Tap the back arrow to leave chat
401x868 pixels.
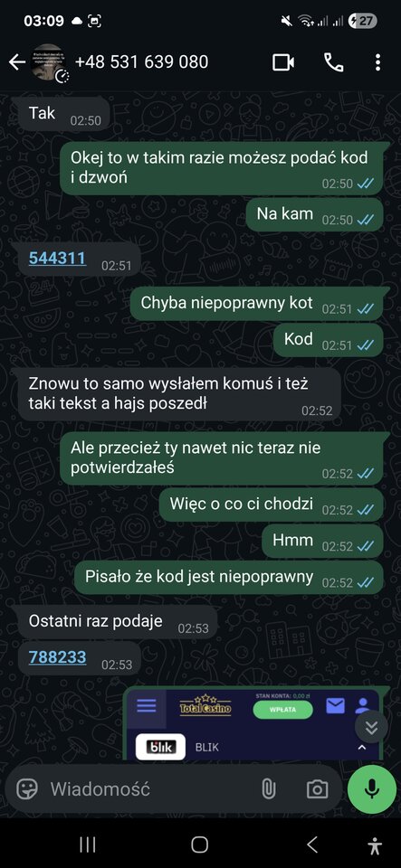coord(16,62)
